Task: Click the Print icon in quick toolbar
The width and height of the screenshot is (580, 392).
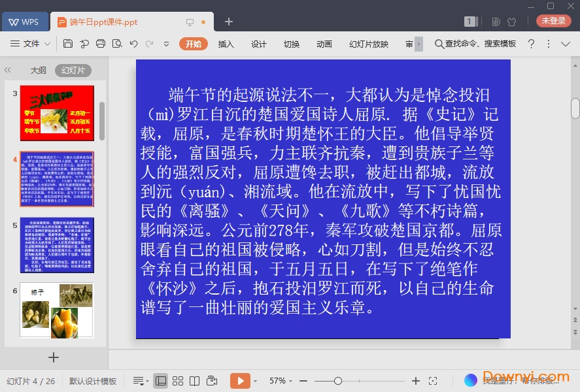Action: 101,44
